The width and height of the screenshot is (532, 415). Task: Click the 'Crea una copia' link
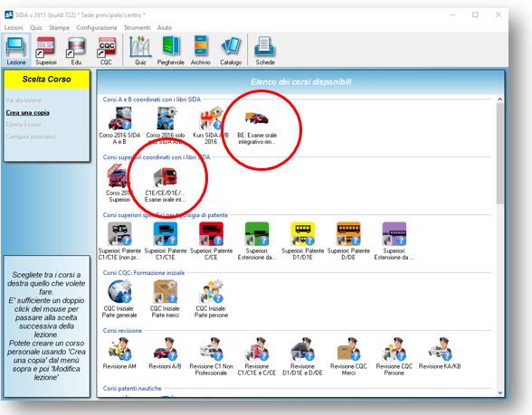[x=27, y=112]
